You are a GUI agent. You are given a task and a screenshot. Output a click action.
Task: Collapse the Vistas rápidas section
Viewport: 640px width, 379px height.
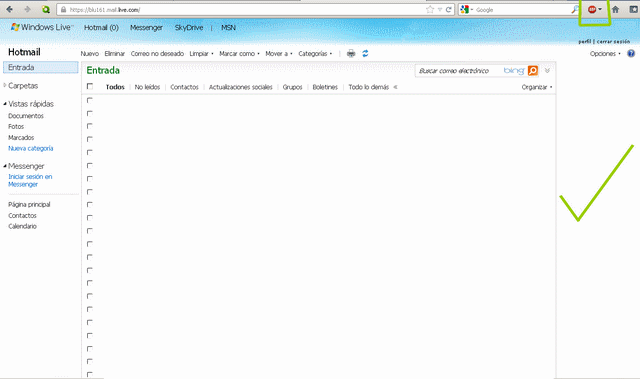[x=5, y=104]
